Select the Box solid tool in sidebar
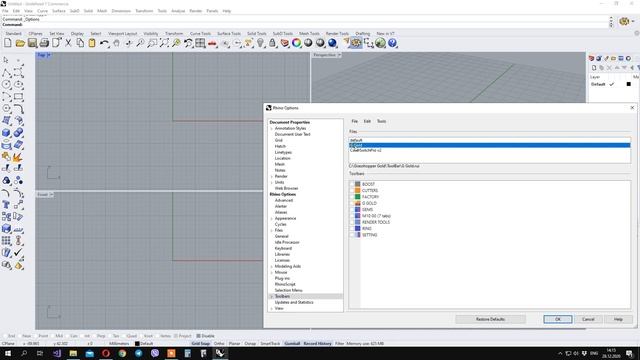Screen dimensions: 640x360 click(7, 133)
